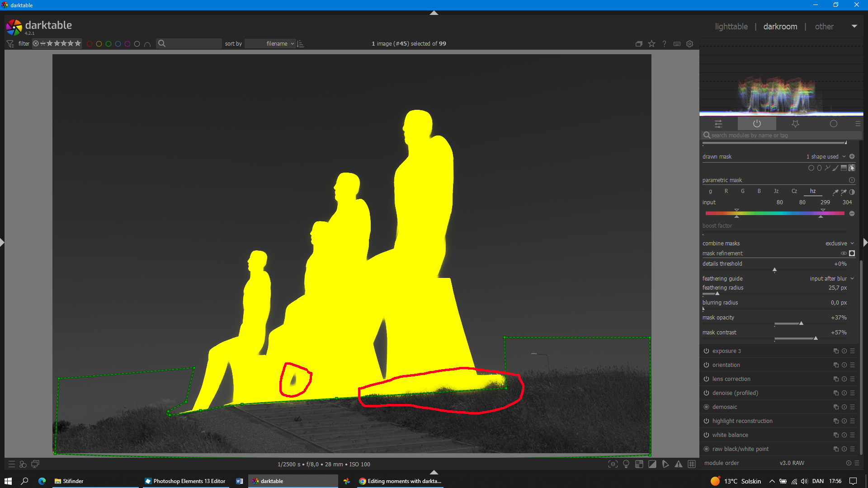Show favourite presets star tab
The image size is (868, 488).
[795, 124]
